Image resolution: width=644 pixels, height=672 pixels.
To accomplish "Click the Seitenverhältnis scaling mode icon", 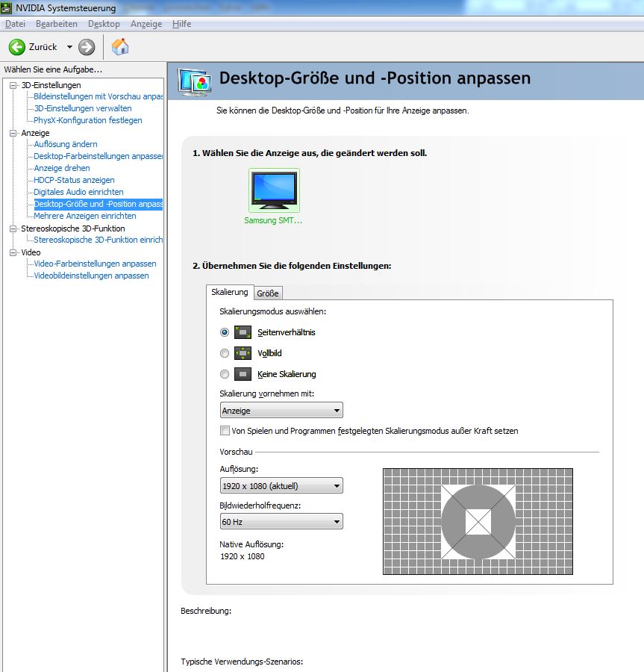I will click(243, 332).
